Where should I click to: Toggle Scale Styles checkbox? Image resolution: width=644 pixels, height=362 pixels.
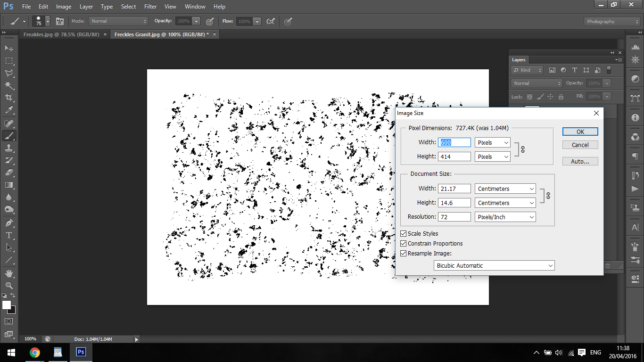(404, 234)
